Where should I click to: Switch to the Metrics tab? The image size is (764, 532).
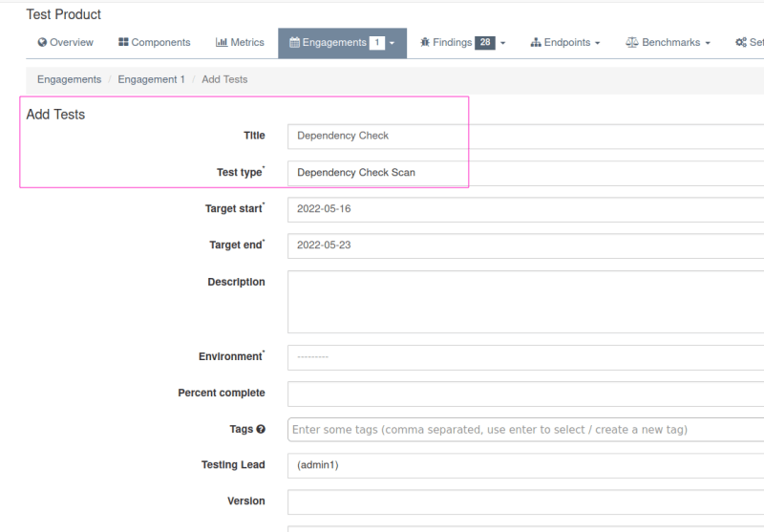(x=240, y=43)
